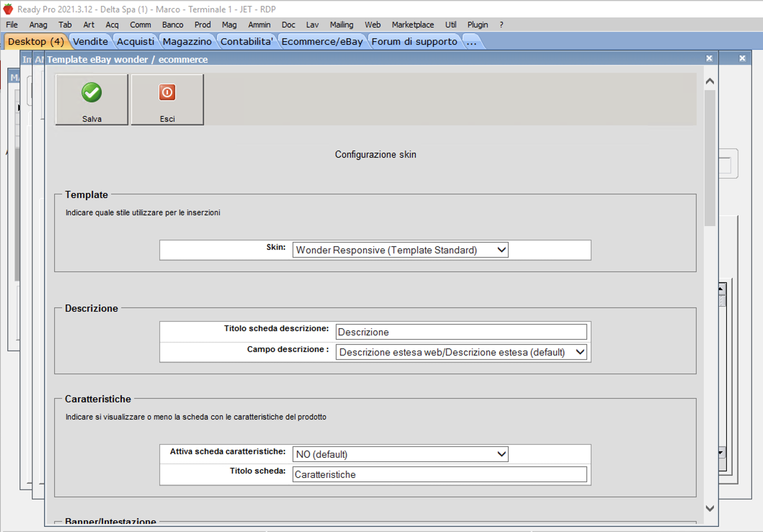Switch to the Desktop (4) tab

click(36, 42)
